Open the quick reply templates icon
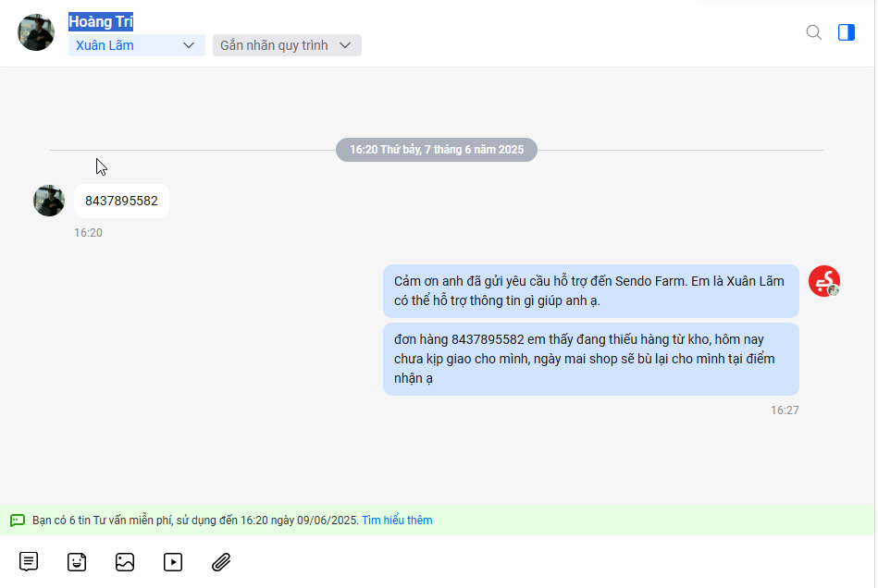Screen dimensions: 878x588 point(29,562)
